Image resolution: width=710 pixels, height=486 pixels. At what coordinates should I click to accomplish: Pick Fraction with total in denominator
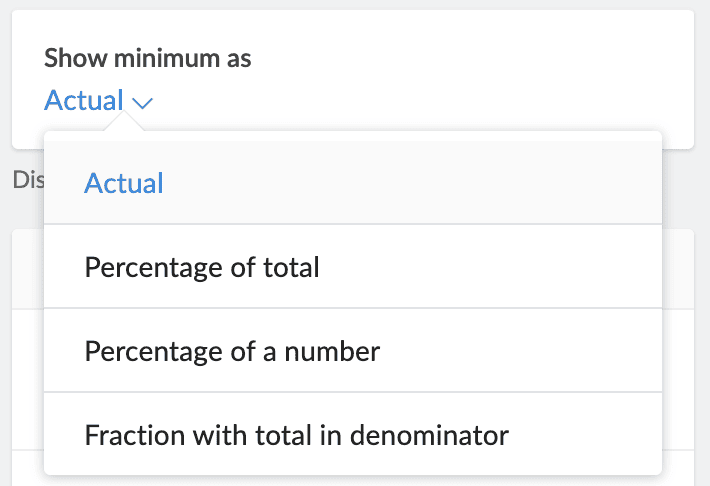pyautogui.click(x=297, y=435)
